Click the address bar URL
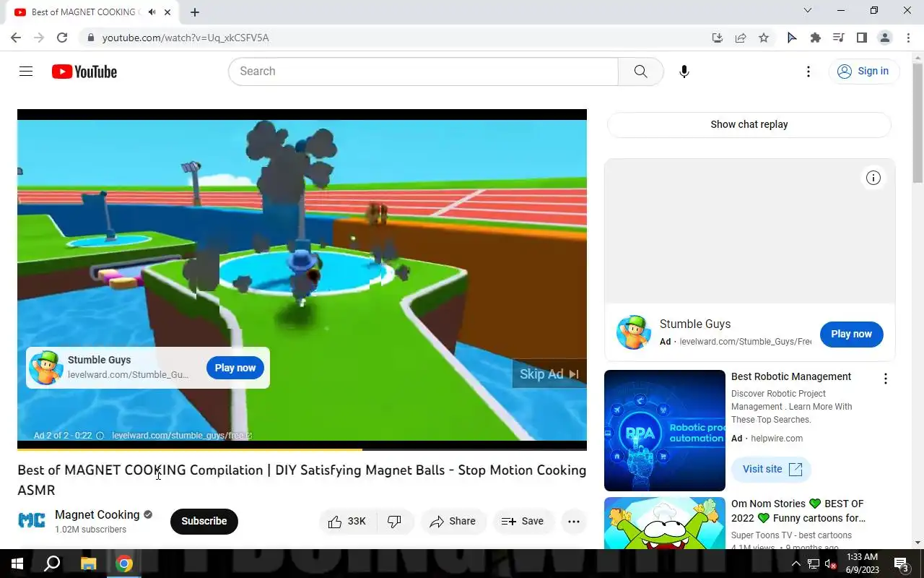 186,38
